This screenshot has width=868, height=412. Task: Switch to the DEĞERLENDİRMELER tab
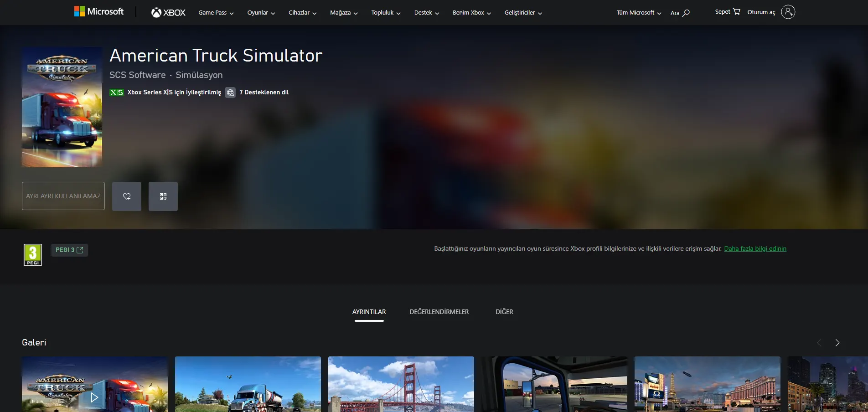439,312
